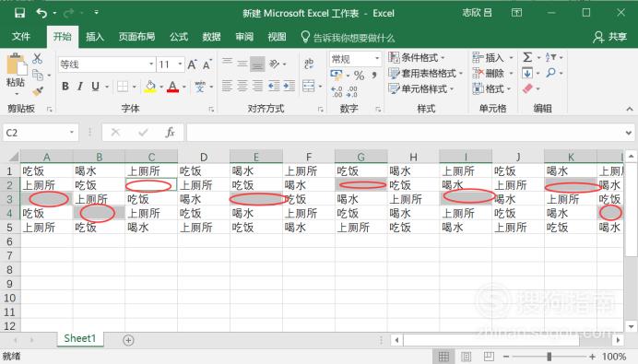
Task: Cut selection with the scissors icon
Action: [x=38, y=59]
